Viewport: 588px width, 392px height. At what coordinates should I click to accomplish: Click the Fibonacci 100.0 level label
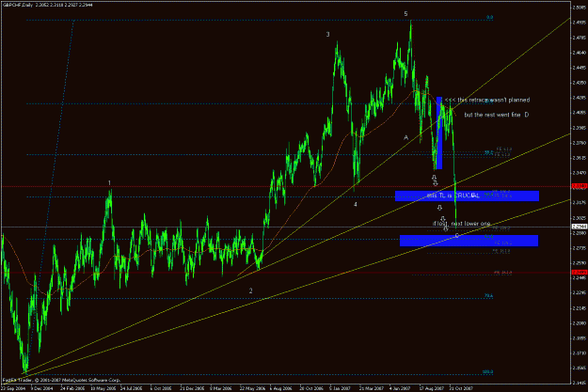tap(487, 372)
